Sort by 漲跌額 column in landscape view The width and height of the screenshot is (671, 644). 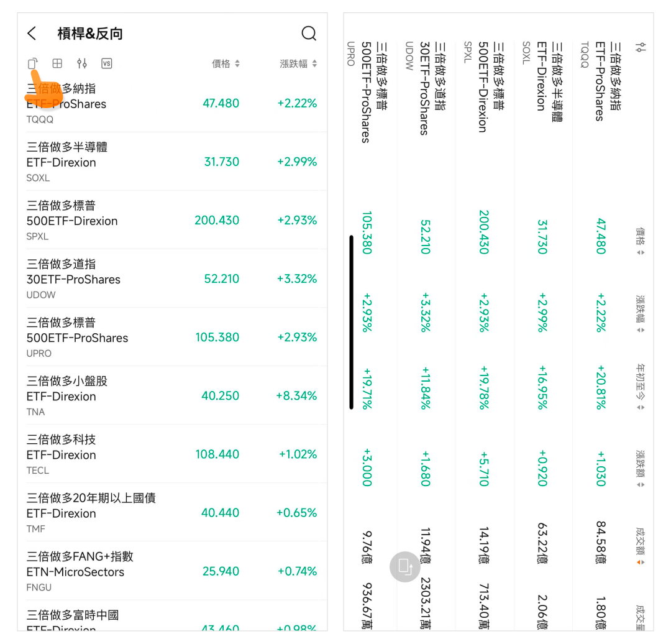tap(641, 469)
